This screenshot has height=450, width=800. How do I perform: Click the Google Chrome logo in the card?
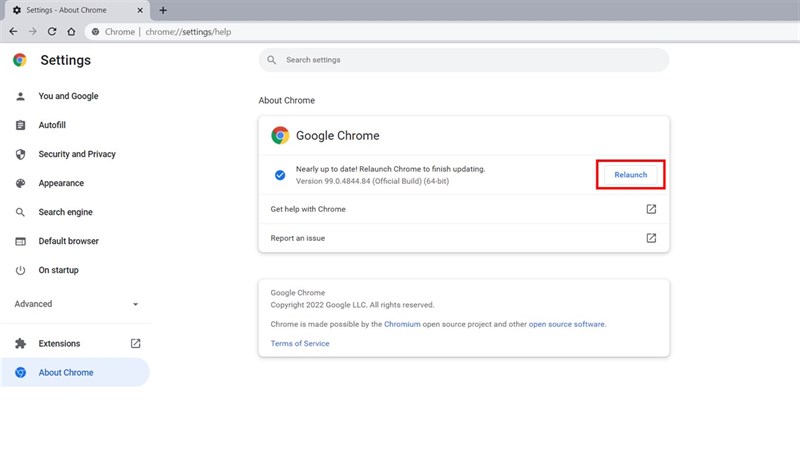click(x=280, y=136)
